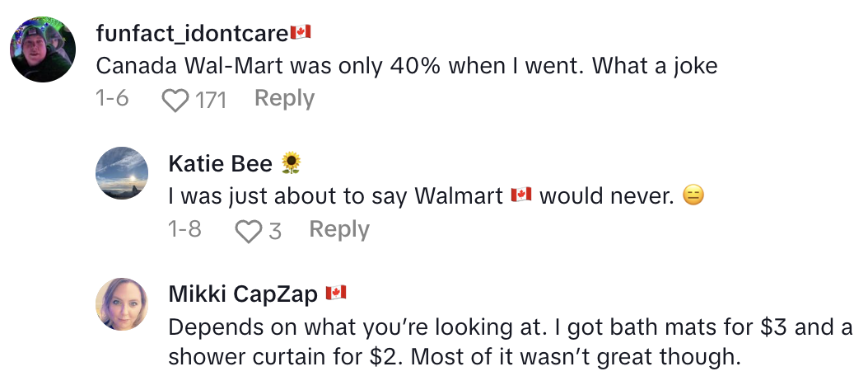Screen dimensions: 868x376
Task: Open funfact_idontcare's profile picture
Action: point(43,49)
